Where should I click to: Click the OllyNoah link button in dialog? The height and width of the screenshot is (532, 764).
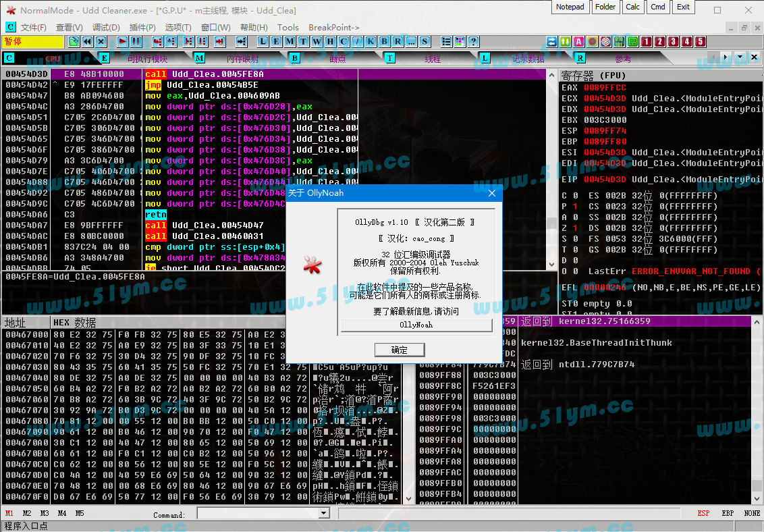point(416,325)
